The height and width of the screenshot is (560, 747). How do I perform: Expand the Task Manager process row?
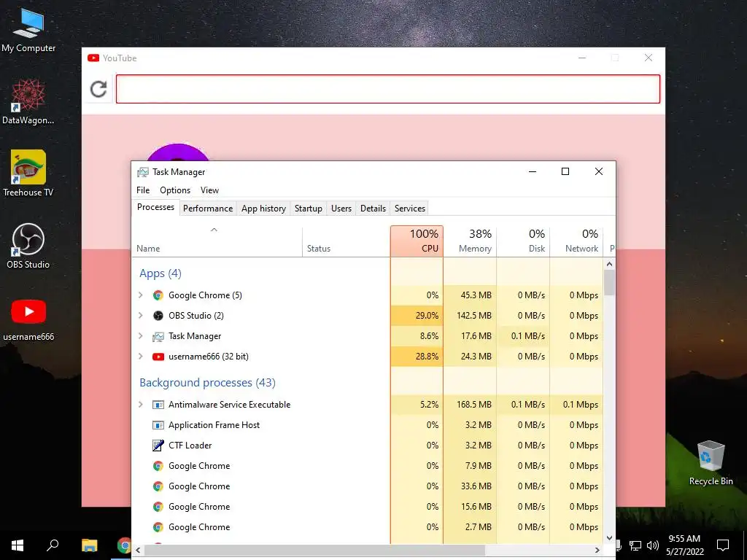click(x=141, y=336)
